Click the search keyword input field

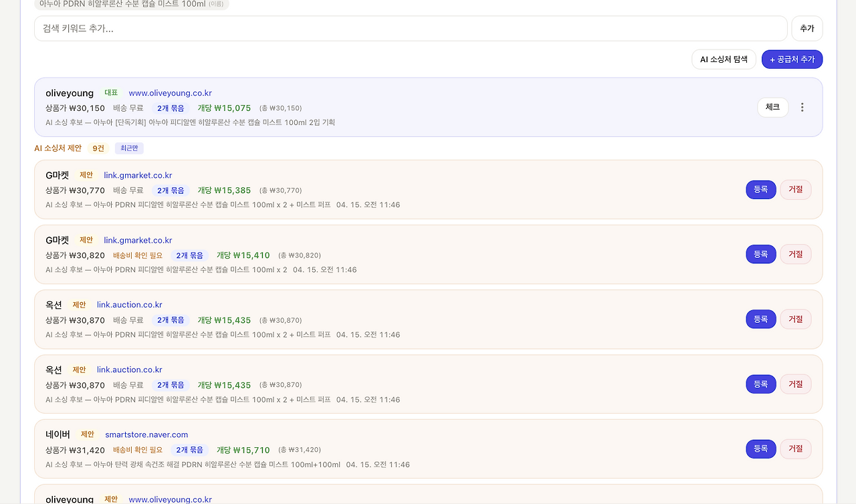tap(411, 29)
